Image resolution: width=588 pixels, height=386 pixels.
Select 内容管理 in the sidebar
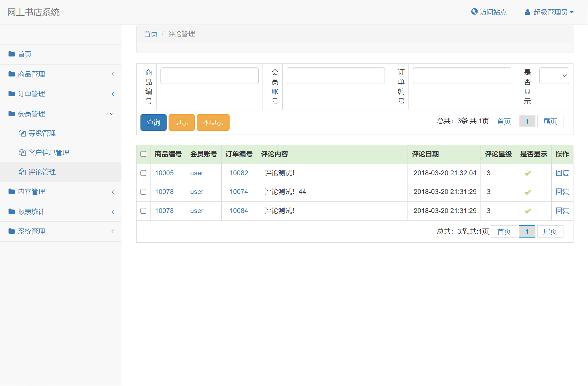[x=31, y=191]
